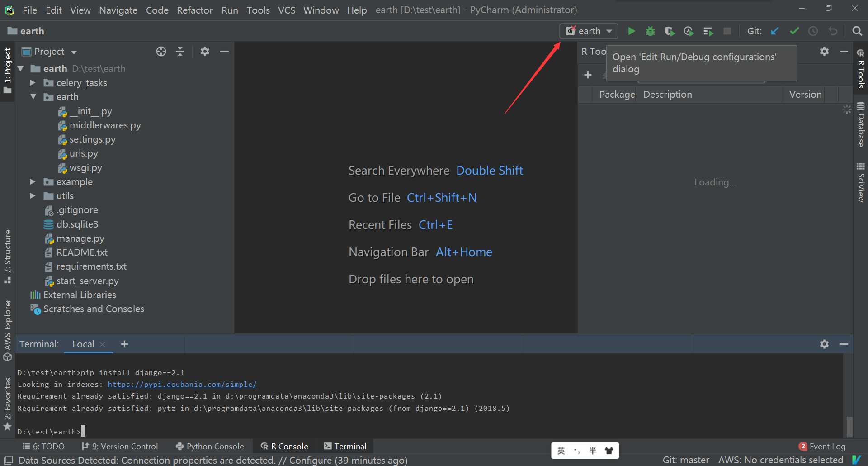Open the File menu
Viewport: 868px width, 466px height.
30,10
